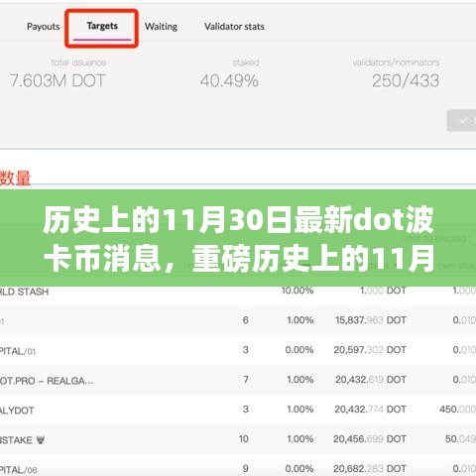Image resolution: width=476 pixels, height=476 pixels.
Task: Click the 7.603M DOT total issuance value
Action: pyautogui.click(x=58, y=80)
